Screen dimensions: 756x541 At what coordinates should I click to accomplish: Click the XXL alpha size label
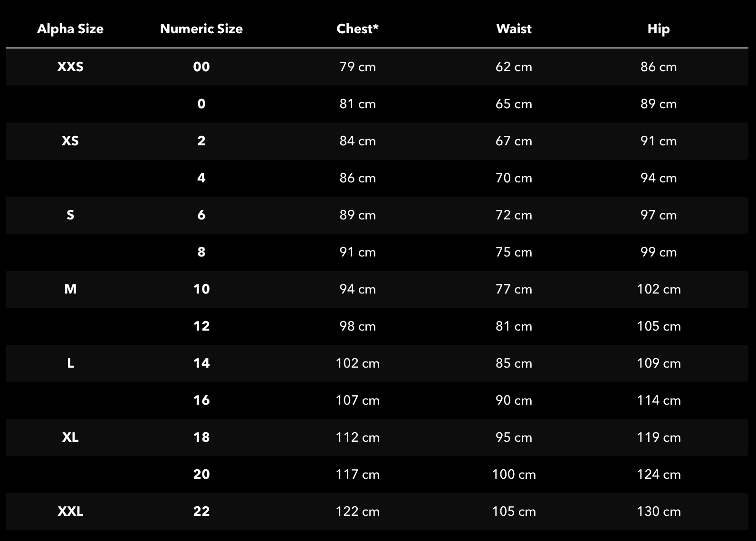coord(70,512)
